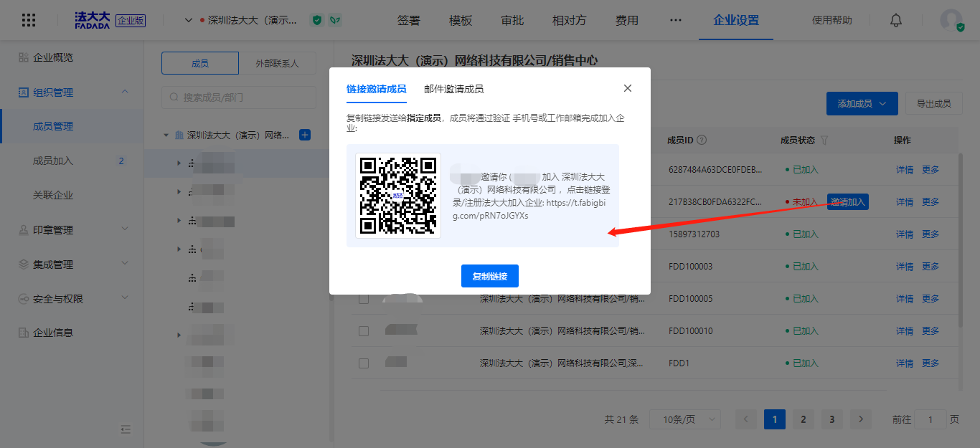Viewport: 980px width, 448px height.
Task: Collapse sidebar using bottom toggle icon
Action: (x=126, y=429)
